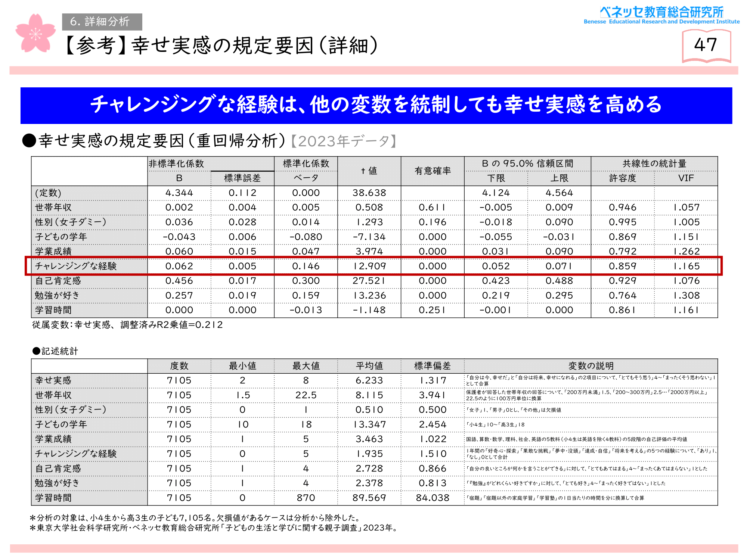
Task: Click the page number 47 book icon
Action: [x=706, y=46]
